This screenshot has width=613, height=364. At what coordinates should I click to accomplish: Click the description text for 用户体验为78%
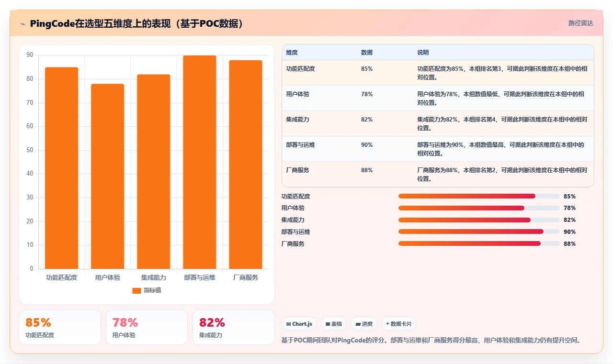tap(500, 99)
